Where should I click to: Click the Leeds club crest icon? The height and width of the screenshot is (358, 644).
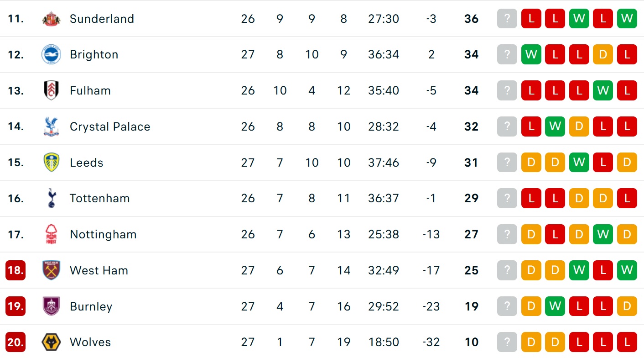pyautogui.click(x=51, y=163)
